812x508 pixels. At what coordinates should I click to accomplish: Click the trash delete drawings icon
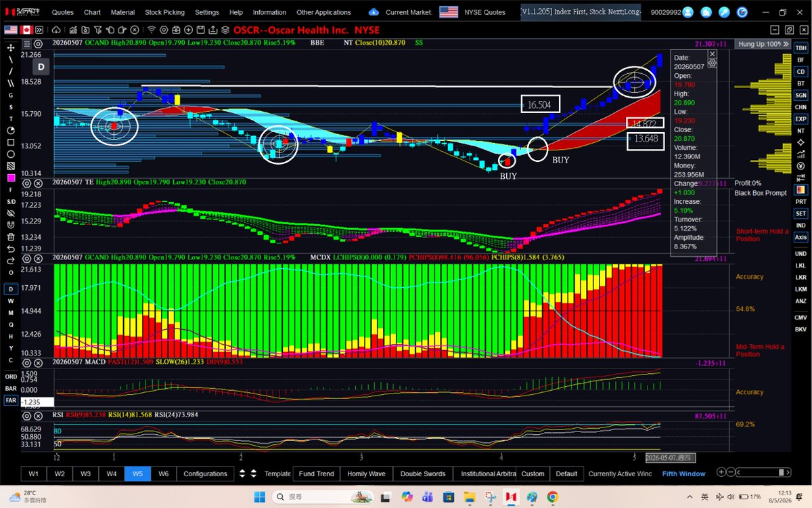11,237
